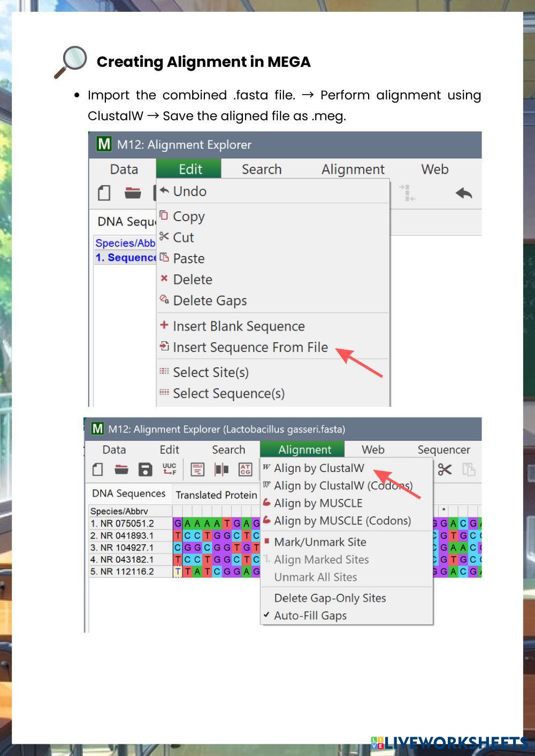
Task: Click the open folder icon in upper toolbar
Action: click(x=133, y=193)
